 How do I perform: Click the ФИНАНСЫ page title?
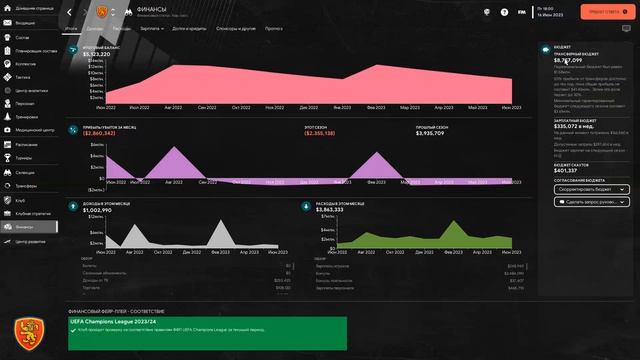[151, 9]
